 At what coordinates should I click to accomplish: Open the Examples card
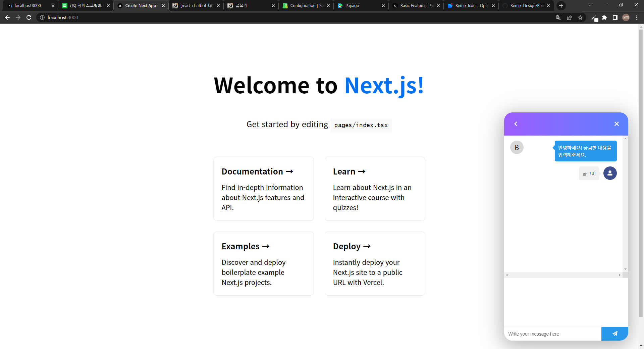coord(264,263)
